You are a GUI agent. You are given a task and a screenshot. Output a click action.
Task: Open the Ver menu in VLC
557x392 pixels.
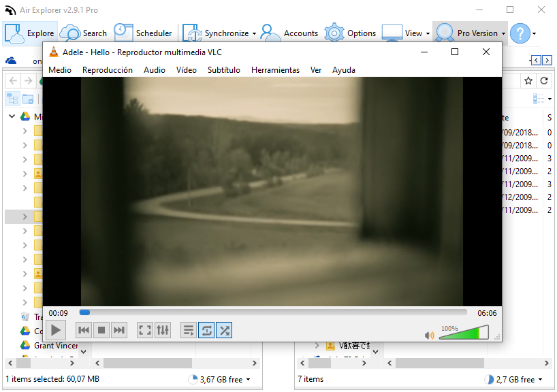(x=316, y=70)
